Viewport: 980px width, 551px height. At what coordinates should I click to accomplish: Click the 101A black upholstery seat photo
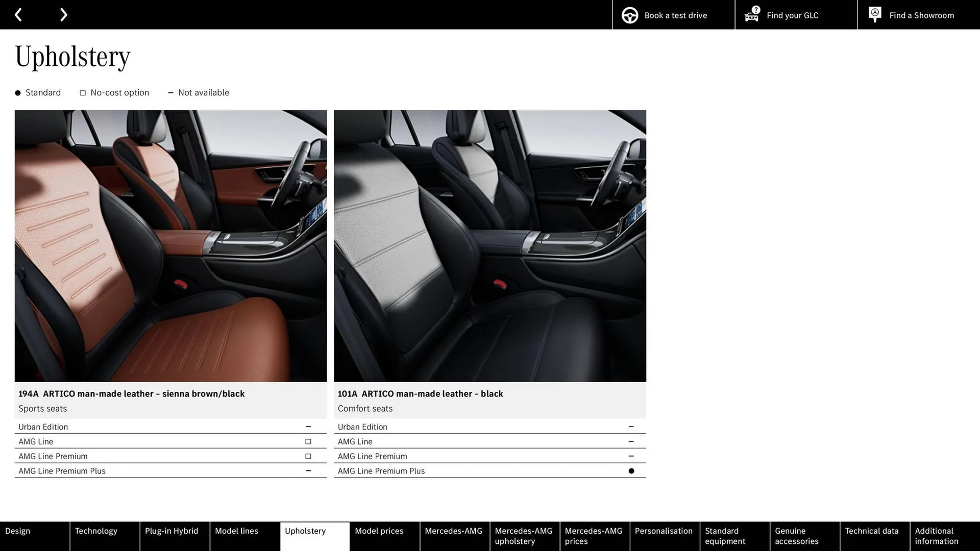(x=489, y=245)
